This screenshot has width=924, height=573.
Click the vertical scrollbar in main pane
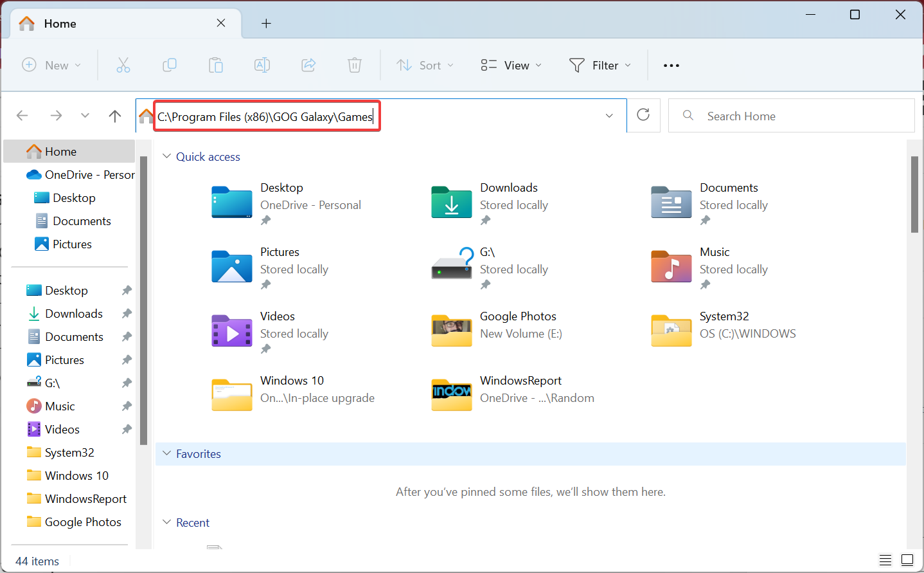coord(914,194)
